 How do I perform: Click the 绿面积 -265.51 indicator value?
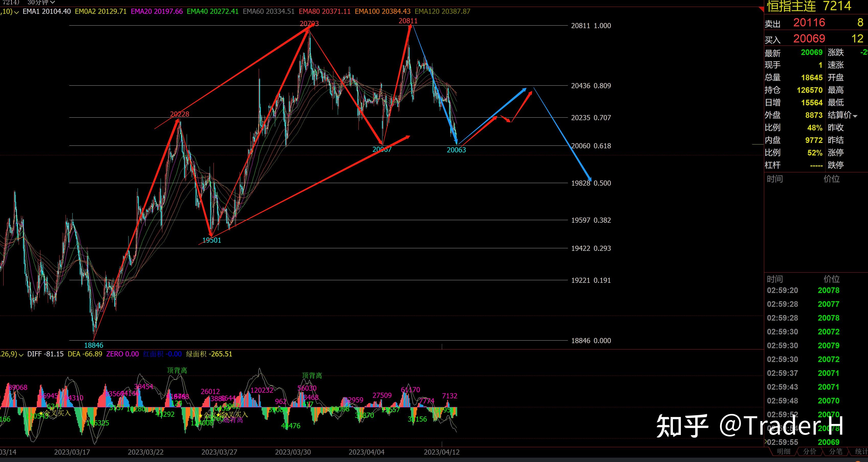(x=209, y=354)
